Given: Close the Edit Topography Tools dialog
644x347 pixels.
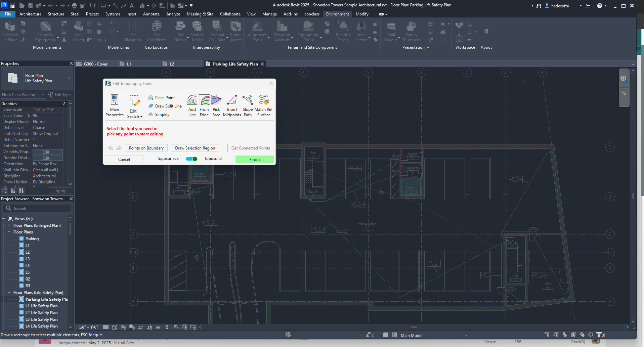Looking at the screenshot, I should (x=271, y=83).
